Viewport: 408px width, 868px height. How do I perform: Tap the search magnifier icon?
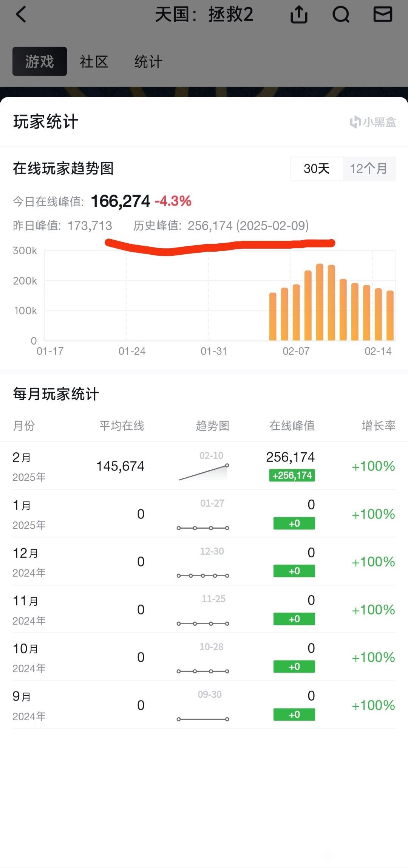coord(341,15)
